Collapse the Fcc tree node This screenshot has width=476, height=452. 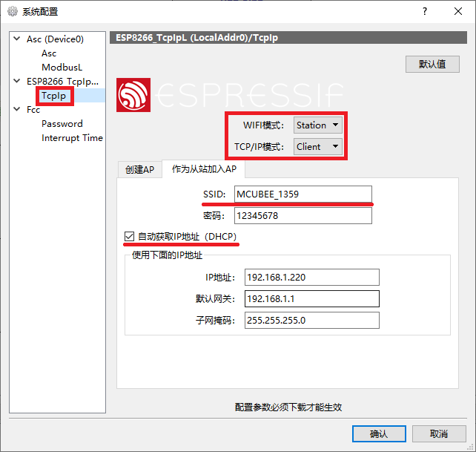tap(19, 110)
